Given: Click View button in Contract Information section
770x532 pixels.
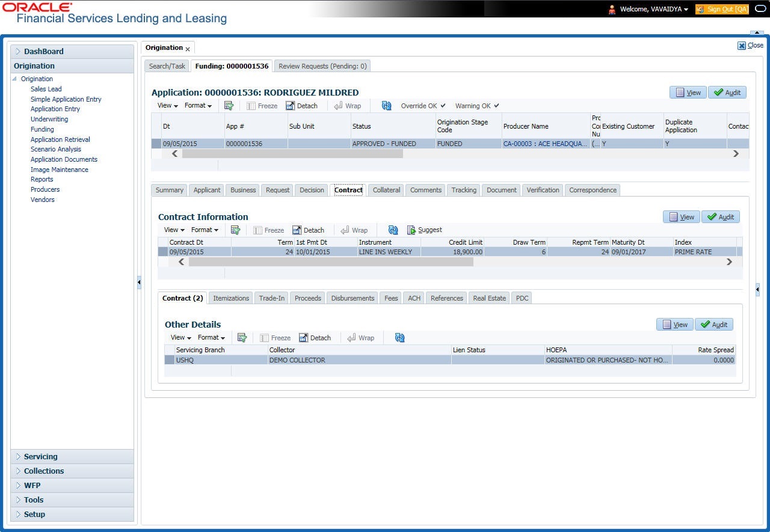Looking at the screenshot, I should 682,217.
